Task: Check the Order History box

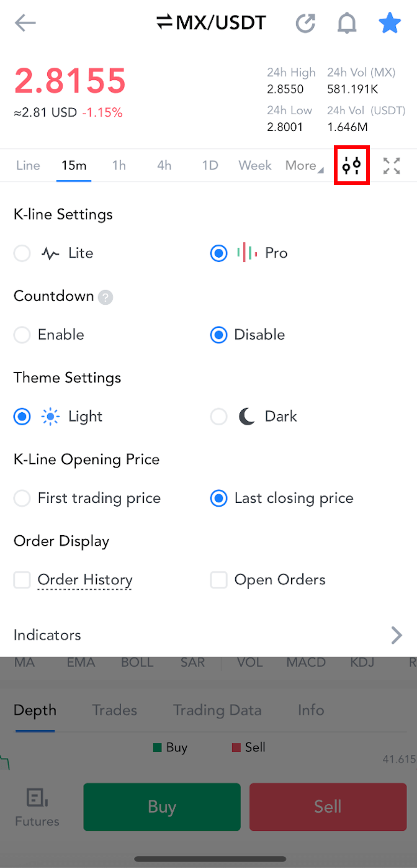Action: coord(22,580)
